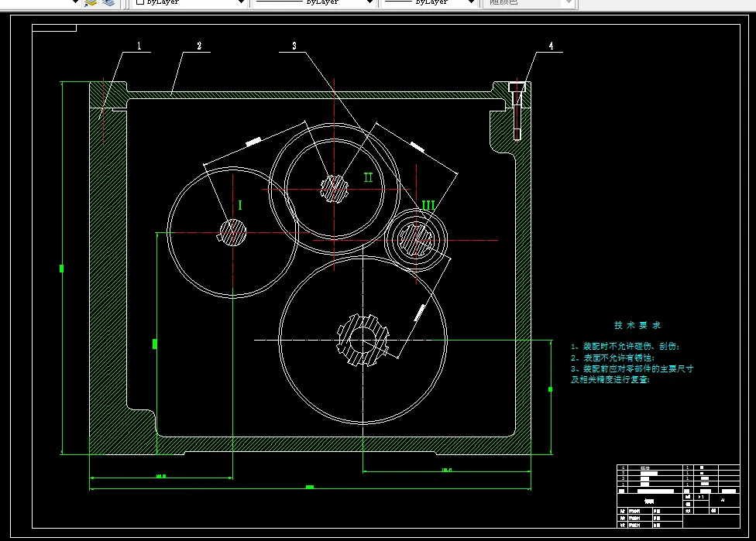Click the blue layer states toolbar icon
The width and height of the screenshot is (756, 541).
coord(108,3)
